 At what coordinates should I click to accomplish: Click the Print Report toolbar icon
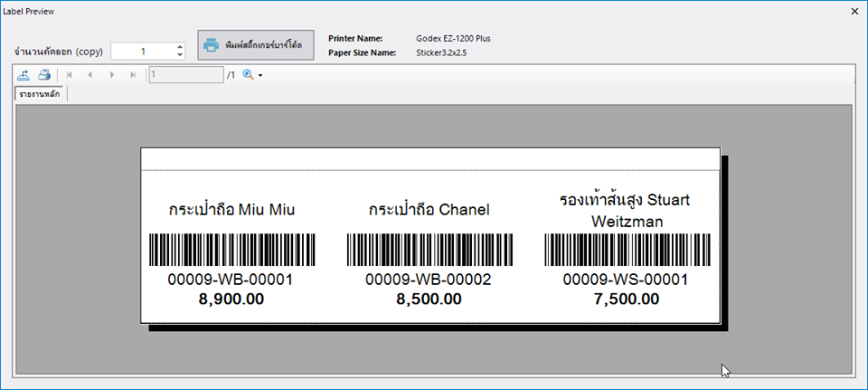coord(44,75)
